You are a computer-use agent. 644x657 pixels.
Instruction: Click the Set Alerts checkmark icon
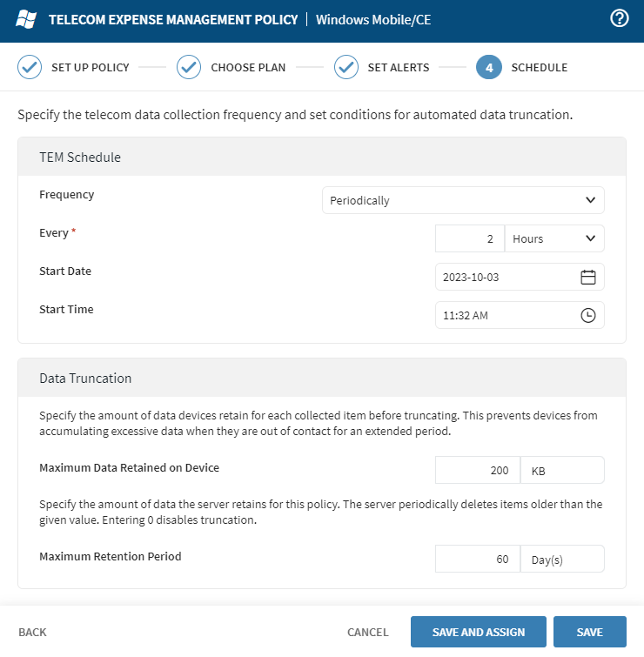(x=346, y=67)
